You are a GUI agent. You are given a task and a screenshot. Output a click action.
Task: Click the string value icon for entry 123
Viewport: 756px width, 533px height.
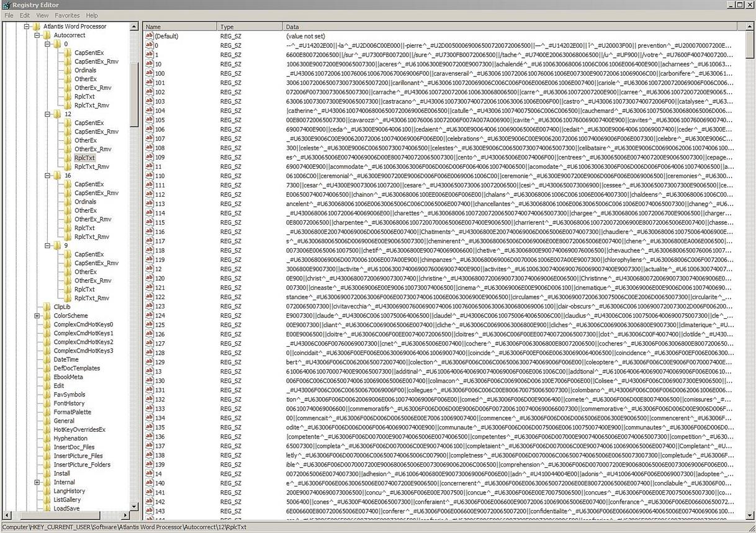pos(149,306)
